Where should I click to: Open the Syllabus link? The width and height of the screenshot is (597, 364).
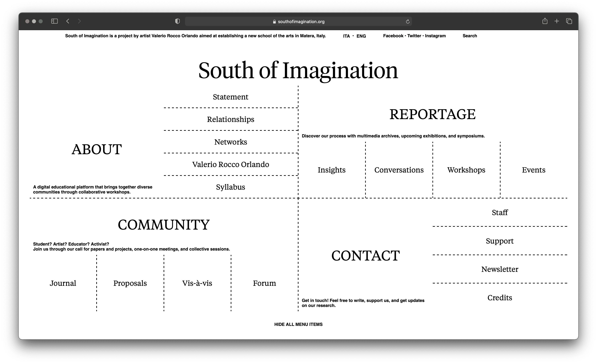tap(230, 187)
